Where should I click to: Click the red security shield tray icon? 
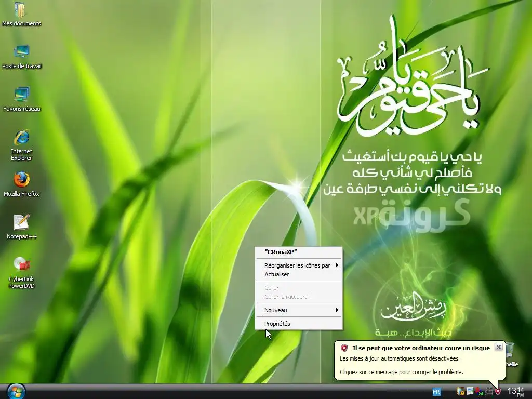pos(498,392)
